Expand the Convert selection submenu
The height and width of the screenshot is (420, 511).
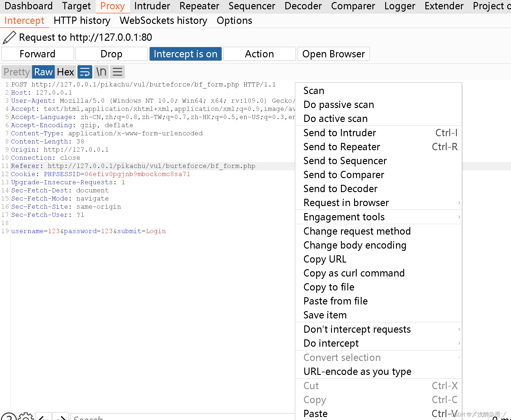coord(379,357)
